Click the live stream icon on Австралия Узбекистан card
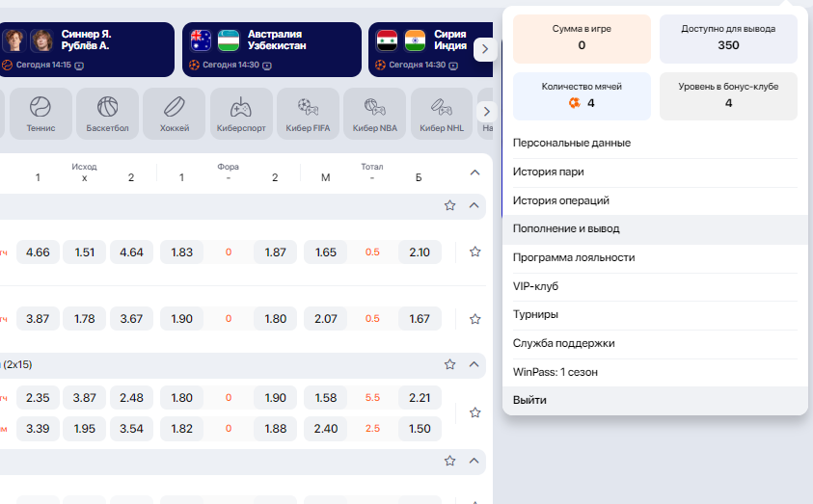 266,66
